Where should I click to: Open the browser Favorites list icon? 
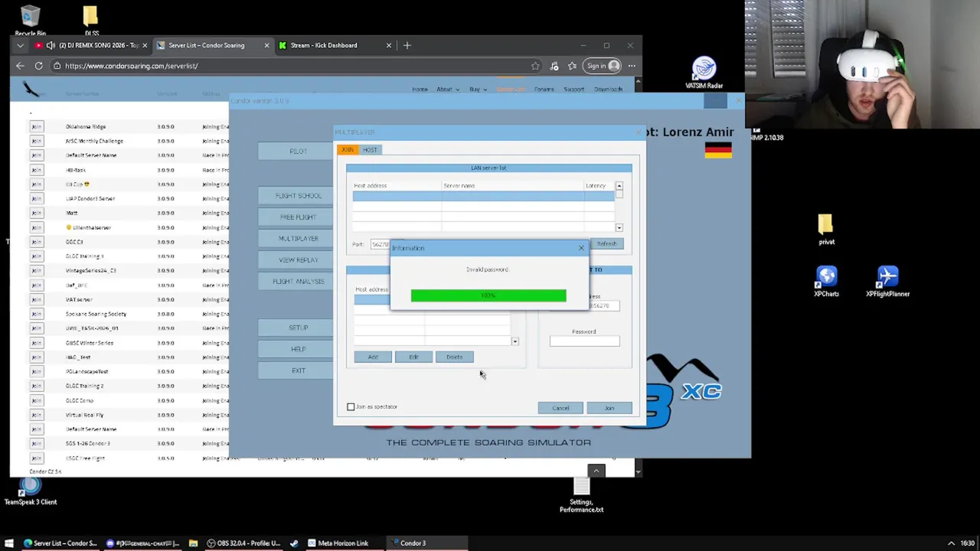[572, 66]
